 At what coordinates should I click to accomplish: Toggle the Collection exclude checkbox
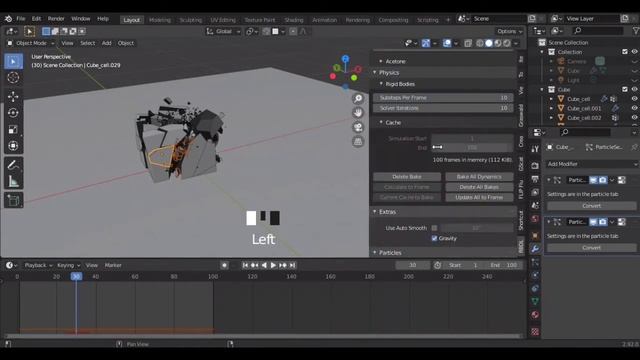tap(624, 52)
